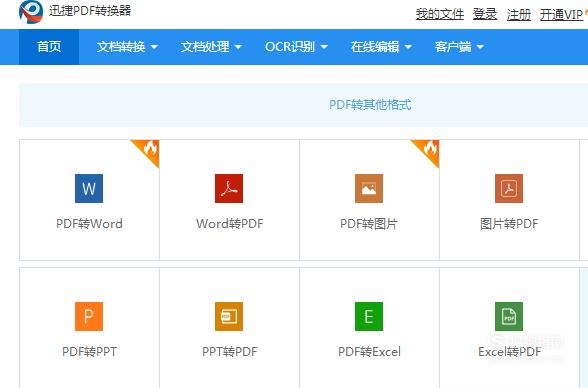Click the PDF转图片 label text
Viewport: 588px width, 388px height.
coord(369,224)
